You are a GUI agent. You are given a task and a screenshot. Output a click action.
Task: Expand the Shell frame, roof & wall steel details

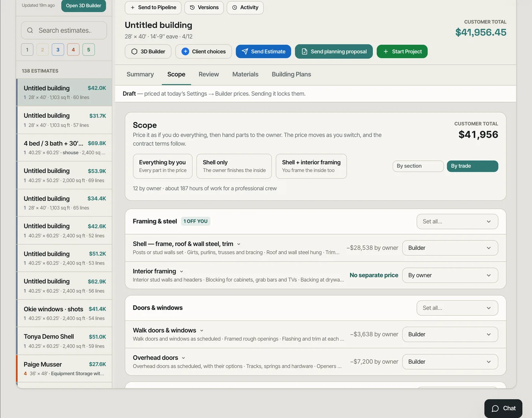tap(239, 244)
